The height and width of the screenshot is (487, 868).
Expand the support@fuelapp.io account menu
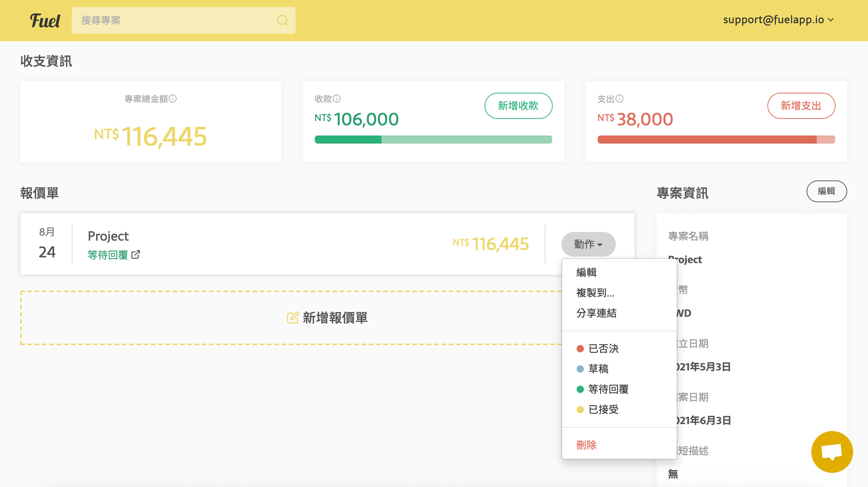(x=778, y=20)
